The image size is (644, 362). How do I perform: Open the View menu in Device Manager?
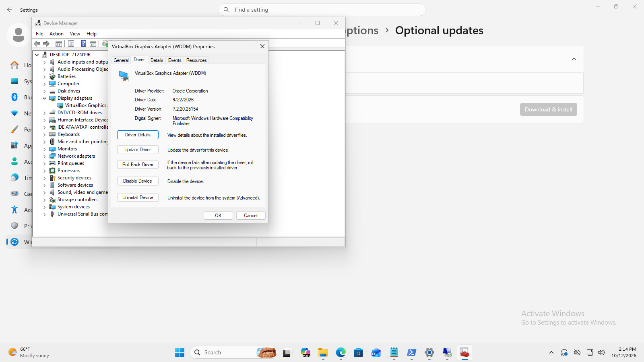click(75, 34)
